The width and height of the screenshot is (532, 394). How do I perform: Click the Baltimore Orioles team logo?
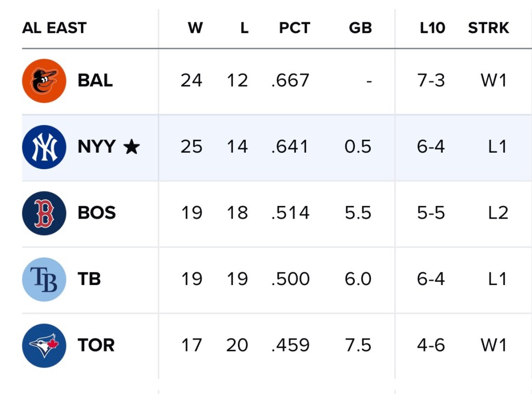pyautogui.click(x=44, y=80)
